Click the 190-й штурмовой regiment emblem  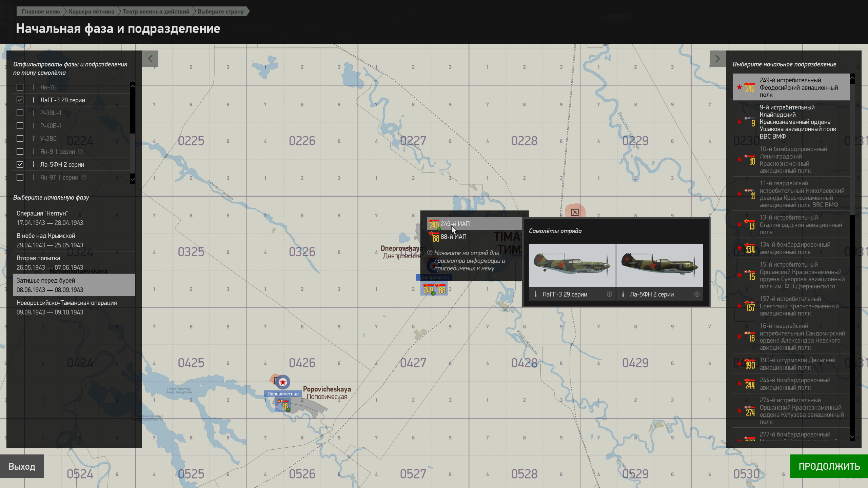point(750,364)
